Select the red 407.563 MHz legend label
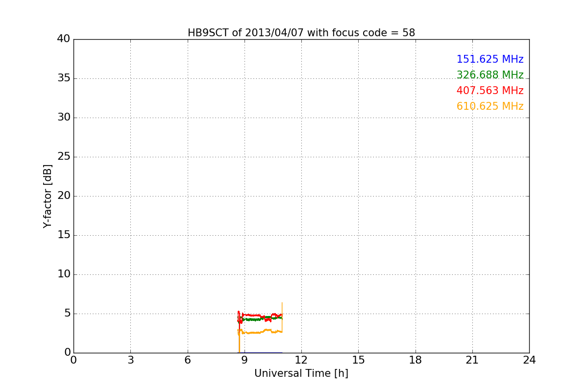Screen dimensions: 588x392 [490, 91]
